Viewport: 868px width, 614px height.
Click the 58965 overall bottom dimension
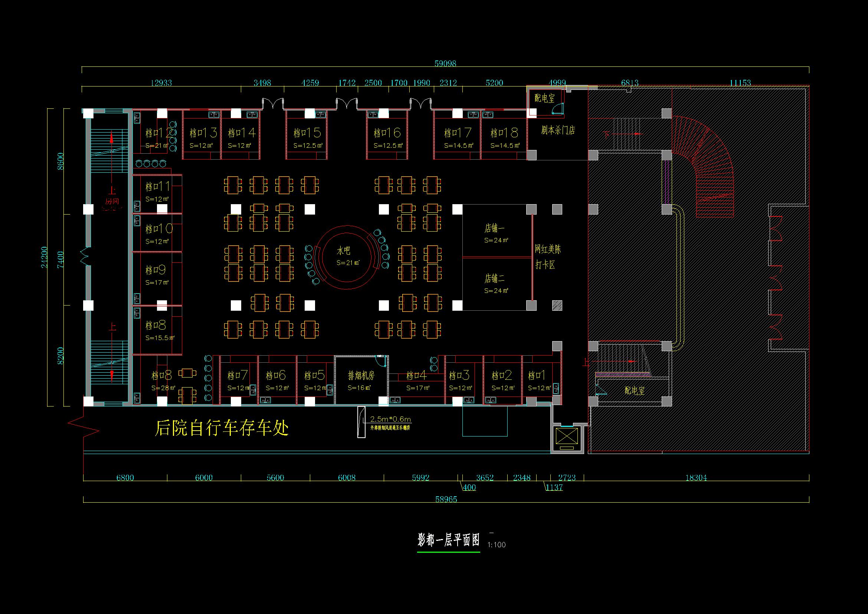(x=446, y=499)
